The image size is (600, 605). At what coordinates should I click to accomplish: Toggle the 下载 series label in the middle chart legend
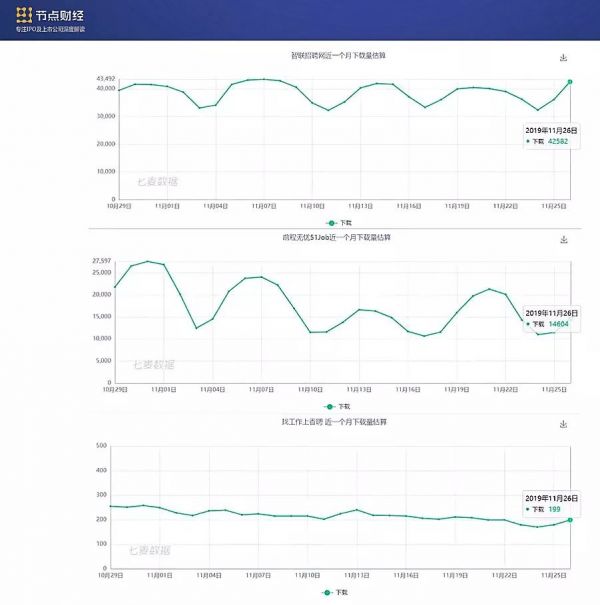(x=345, y=407)
